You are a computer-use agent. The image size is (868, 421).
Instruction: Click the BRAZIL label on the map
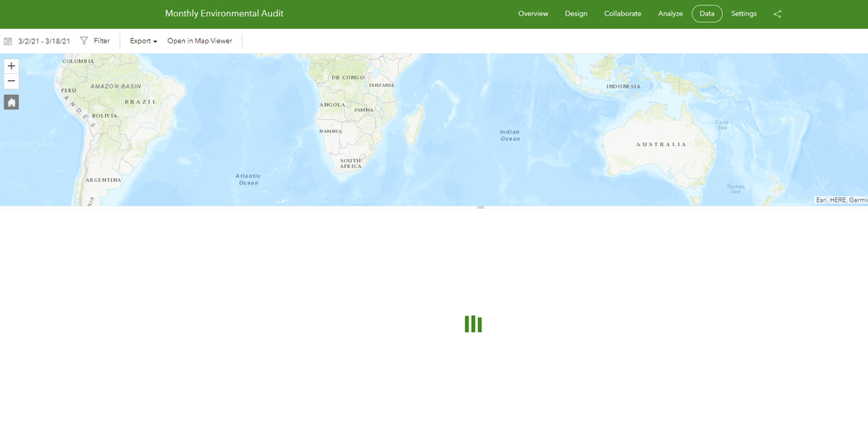[141, 102]
